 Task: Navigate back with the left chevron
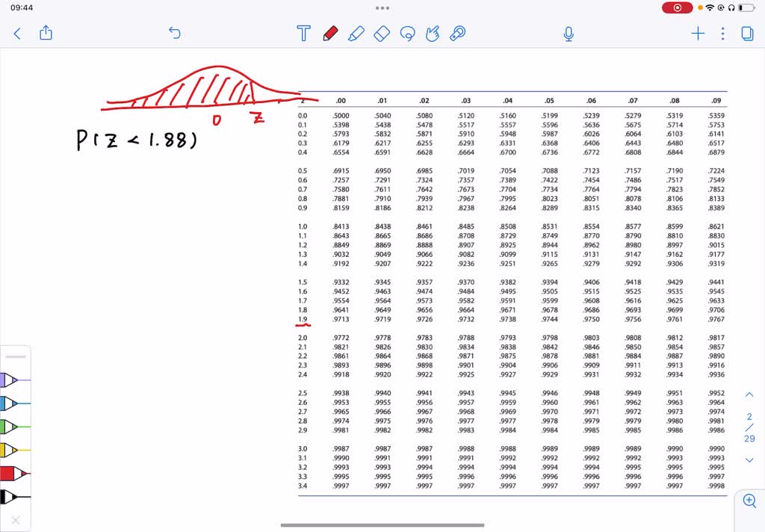pyautogui.click(x=16, y=34)
